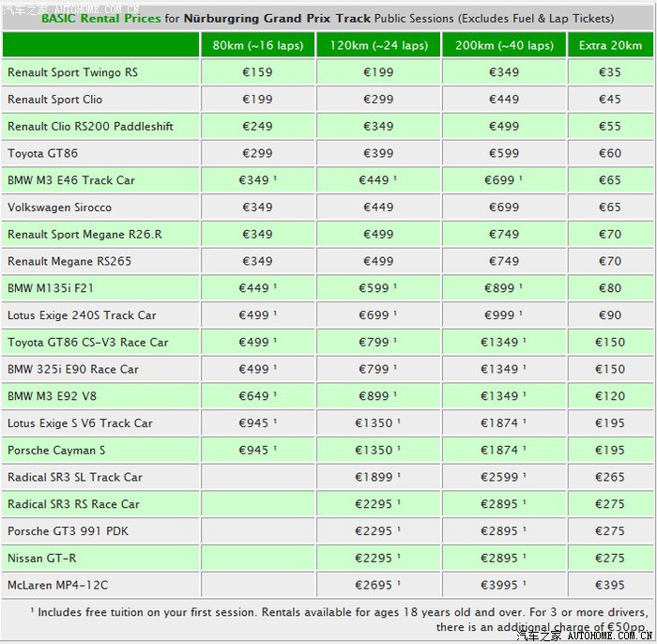Select the "80km (~16 laps)" column header
This screenshot has height=644, width=657.
click(256, 45)
